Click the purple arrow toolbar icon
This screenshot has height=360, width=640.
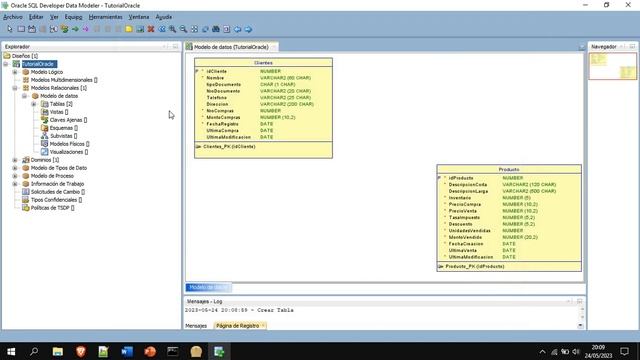86,29
